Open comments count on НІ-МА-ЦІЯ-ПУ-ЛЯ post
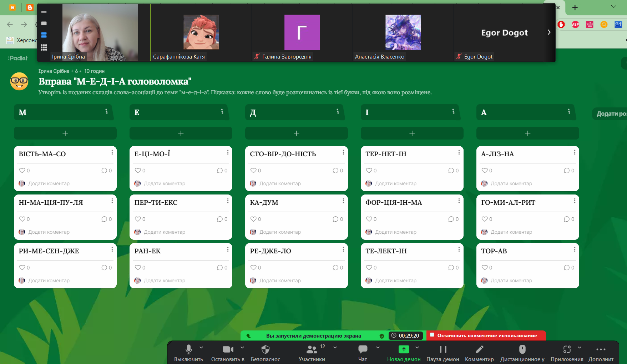Image resolution: width=627 pixels, height=364 pixels. tap(106, 219)
